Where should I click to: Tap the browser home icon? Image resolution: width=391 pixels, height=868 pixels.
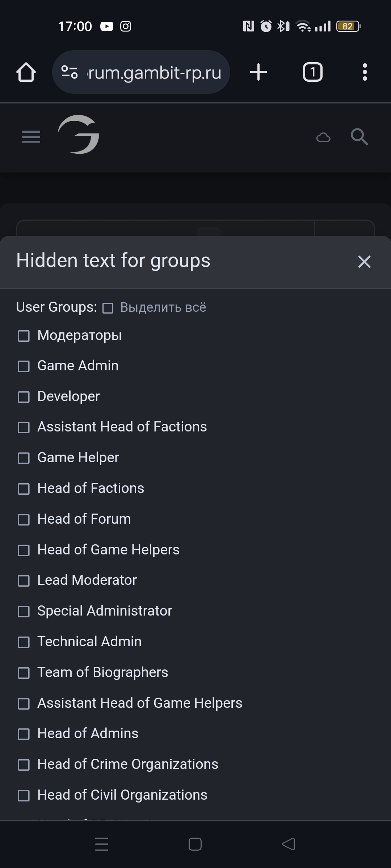coord(26,72)
